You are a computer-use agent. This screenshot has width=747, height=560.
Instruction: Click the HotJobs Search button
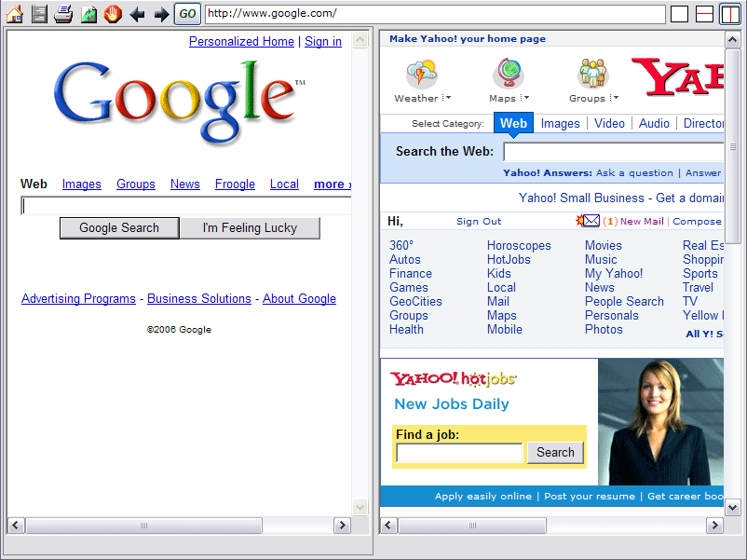point(555,452)
